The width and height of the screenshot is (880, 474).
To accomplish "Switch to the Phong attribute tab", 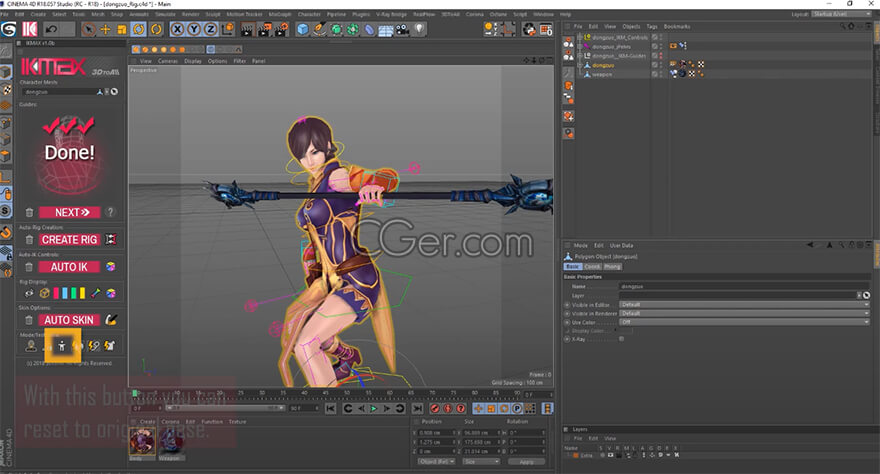I will coord(612,266).
